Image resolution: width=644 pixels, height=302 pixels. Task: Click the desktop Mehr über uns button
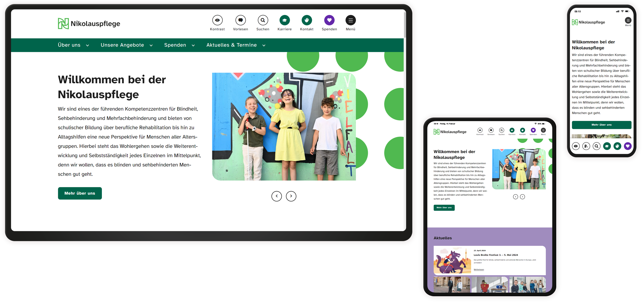tap(80, 194)
